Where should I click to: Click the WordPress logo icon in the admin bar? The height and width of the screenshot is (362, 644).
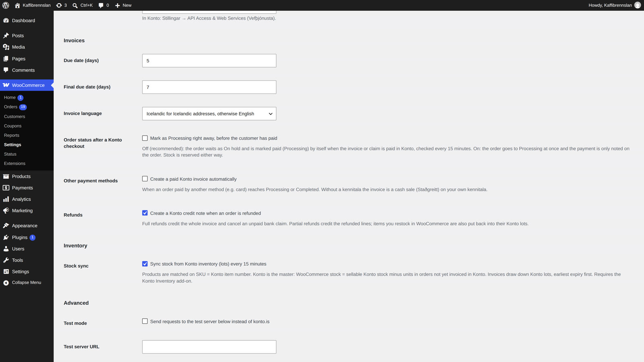[6, 5]
